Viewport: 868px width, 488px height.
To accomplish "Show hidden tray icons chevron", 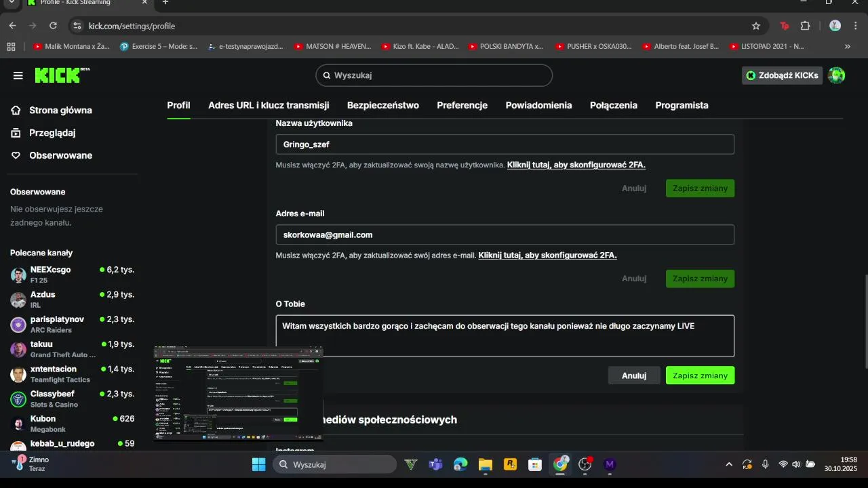I will tap(729, 464).
